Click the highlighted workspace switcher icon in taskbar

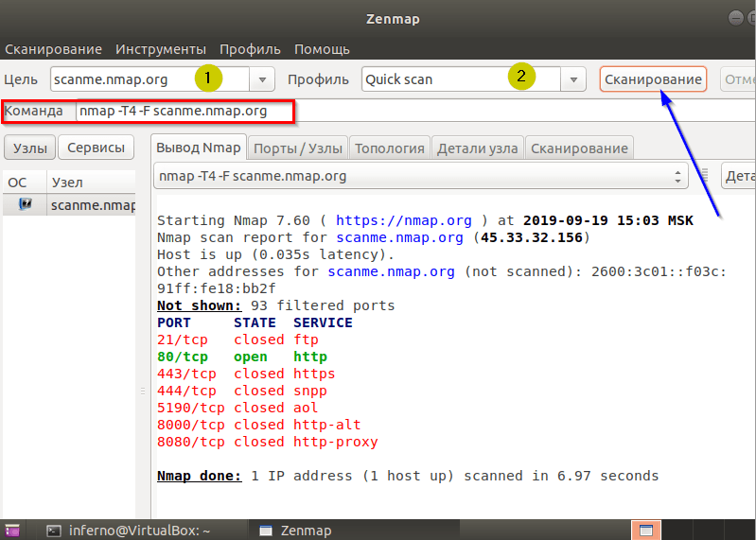646,531
